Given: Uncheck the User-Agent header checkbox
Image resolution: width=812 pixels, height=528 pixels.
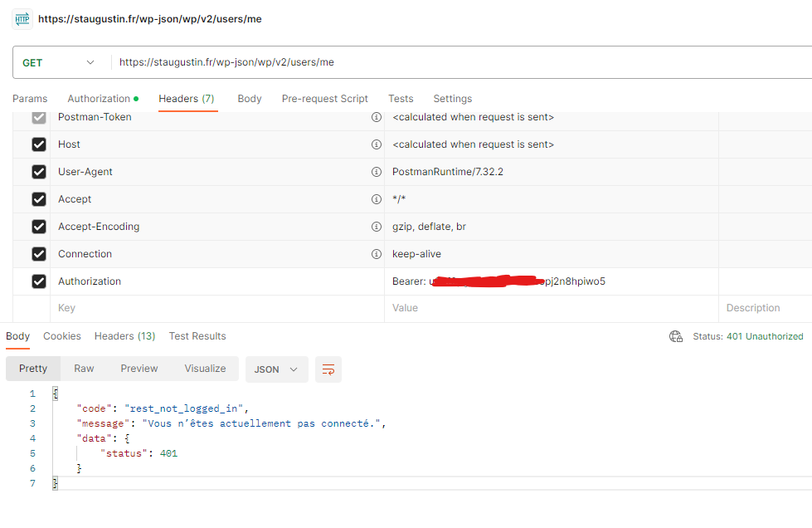Looking at the screenshot, I should 39,172.
